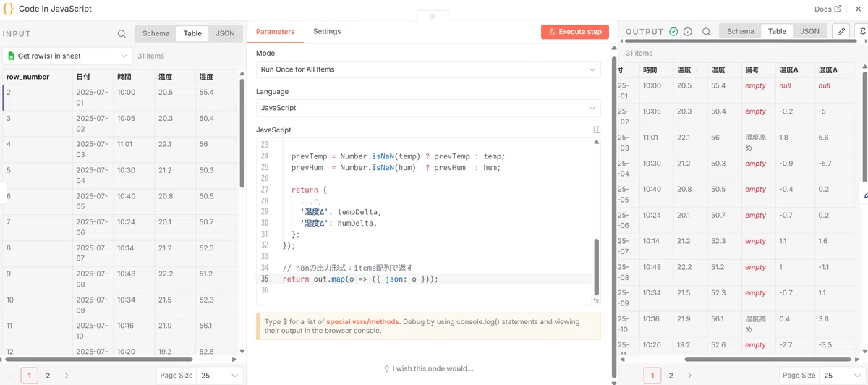This screenshot has height=385, width=868.
Task: Click output table horizontal scrollbar at bottom
Action: [x=769, y=358]
